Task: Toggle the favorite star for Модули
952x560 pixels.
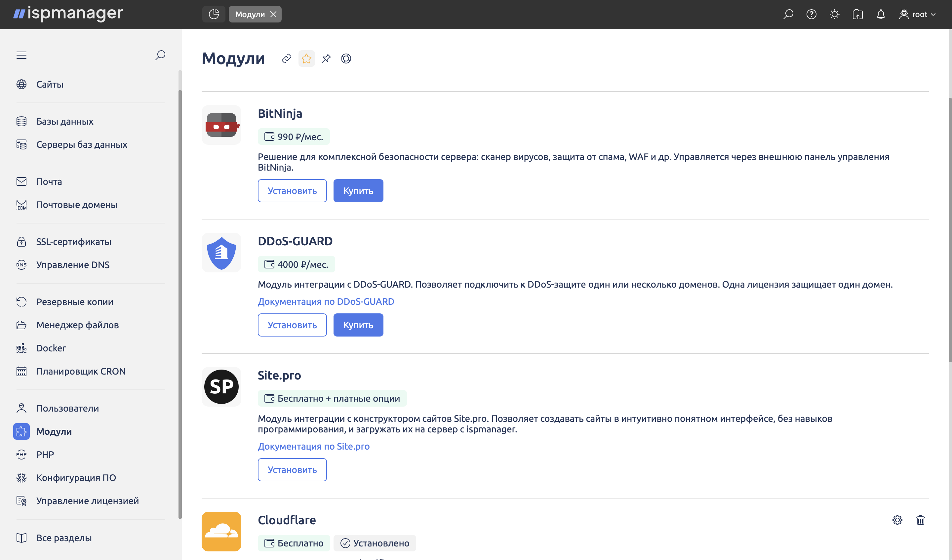Action: (x=306, y=59)
